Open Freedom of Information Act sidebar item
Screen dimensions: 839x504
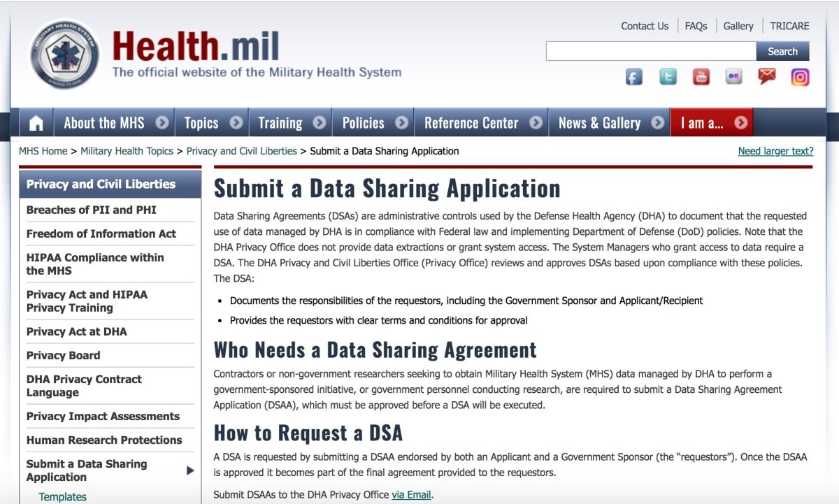pos(101,233)
